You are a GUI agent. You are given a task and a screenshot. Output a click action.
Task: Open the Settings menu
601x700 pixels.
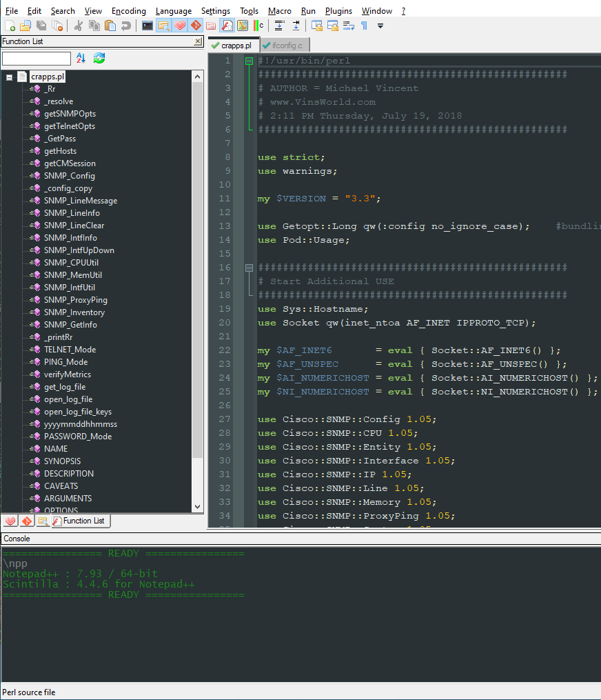216,11
